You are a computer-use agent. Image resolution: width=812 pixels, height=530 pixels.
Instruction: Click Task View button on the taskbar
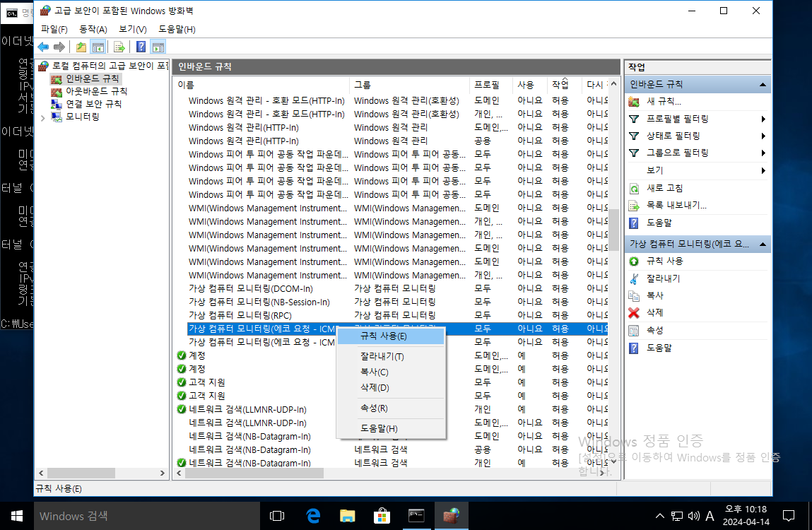277,516
